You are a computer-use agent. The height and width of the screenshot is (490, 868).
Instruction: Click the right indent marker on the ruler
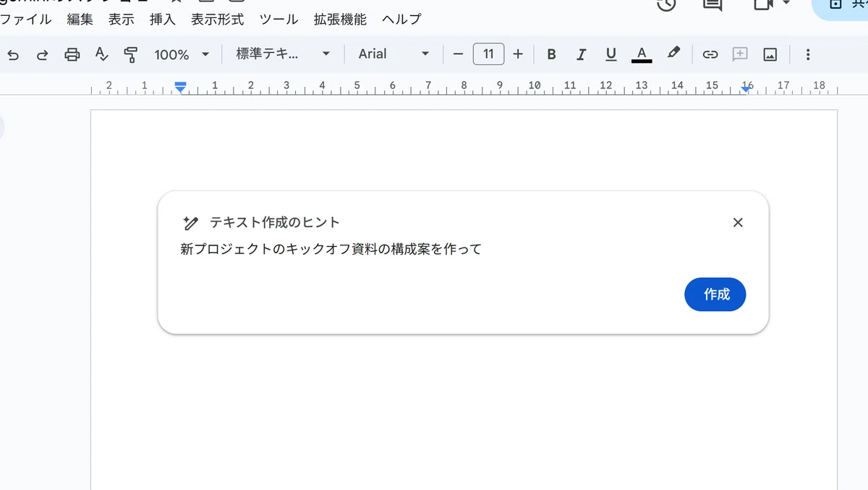746,88
